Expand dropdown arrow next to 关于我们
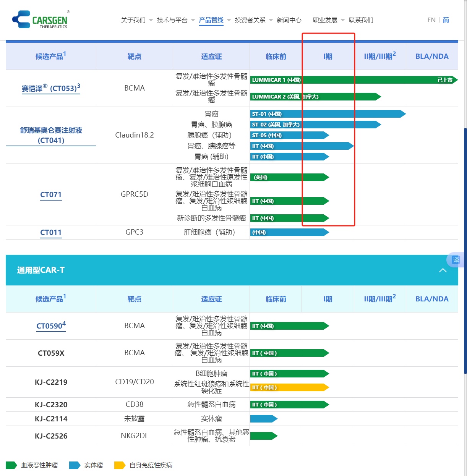The image size is (467, 476). click(151, 20)
